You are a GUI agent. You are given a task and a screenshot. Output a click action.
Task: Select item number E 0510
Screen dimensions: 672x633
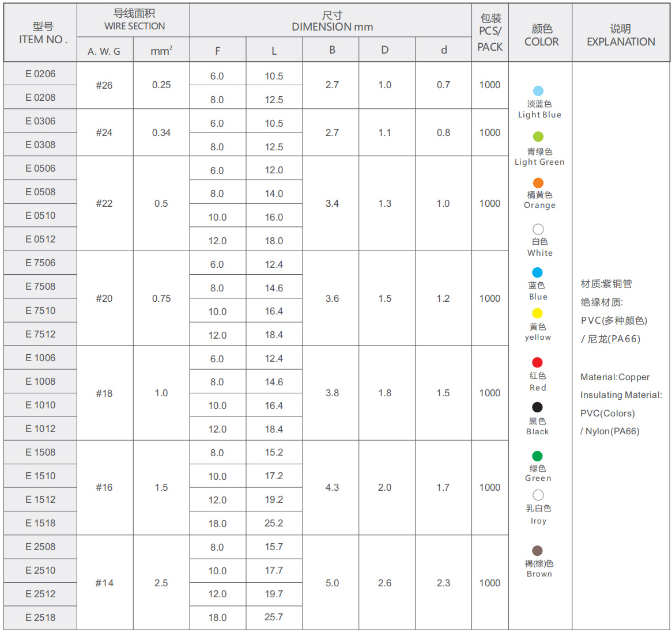(x=40, y=215)
